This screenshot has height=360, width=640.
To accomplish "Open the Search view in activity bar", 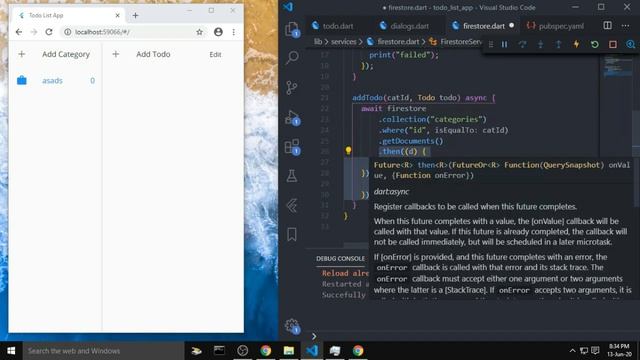I will pyautogui.click(x=292, y=58).
